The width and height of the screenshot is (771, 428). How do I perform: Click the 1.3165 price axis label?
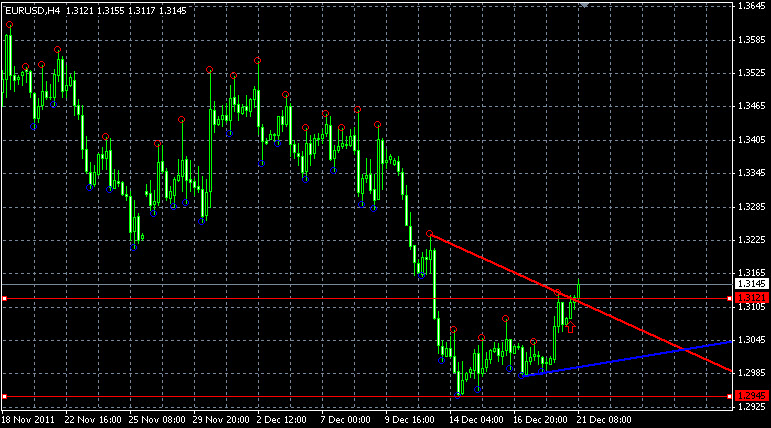[x=752, y=273]
